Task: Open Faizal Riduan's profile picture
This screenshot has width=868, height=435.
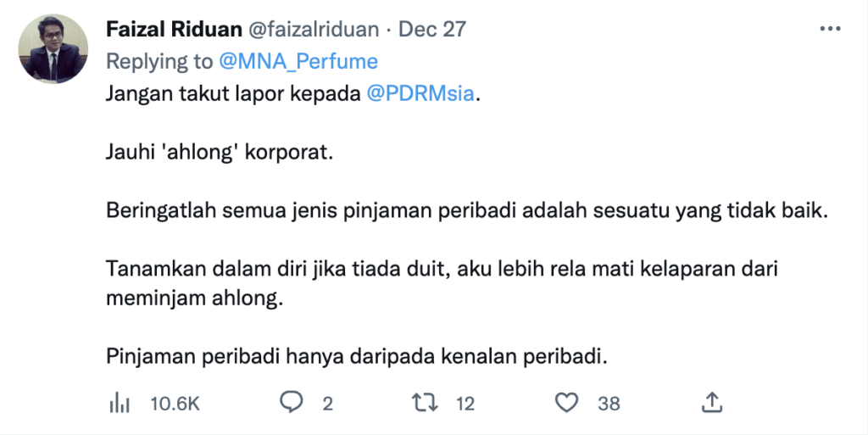Action: point(53,49)
